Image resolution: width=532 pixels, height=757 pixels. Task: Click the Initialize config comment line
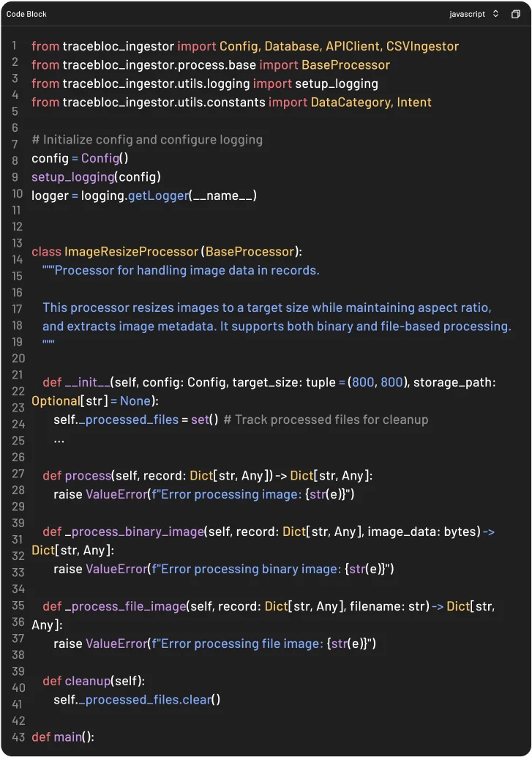(147, 140)
